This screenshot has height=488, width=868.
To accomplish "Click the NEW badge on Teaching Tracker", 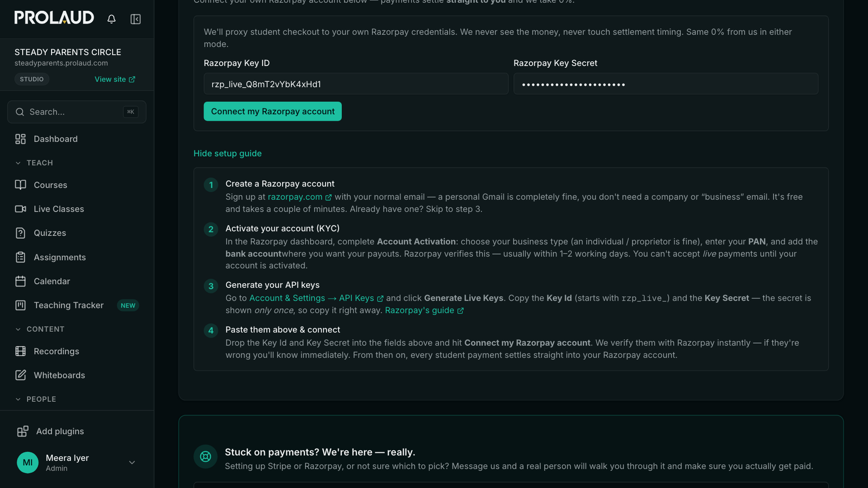I will (128, 305).
